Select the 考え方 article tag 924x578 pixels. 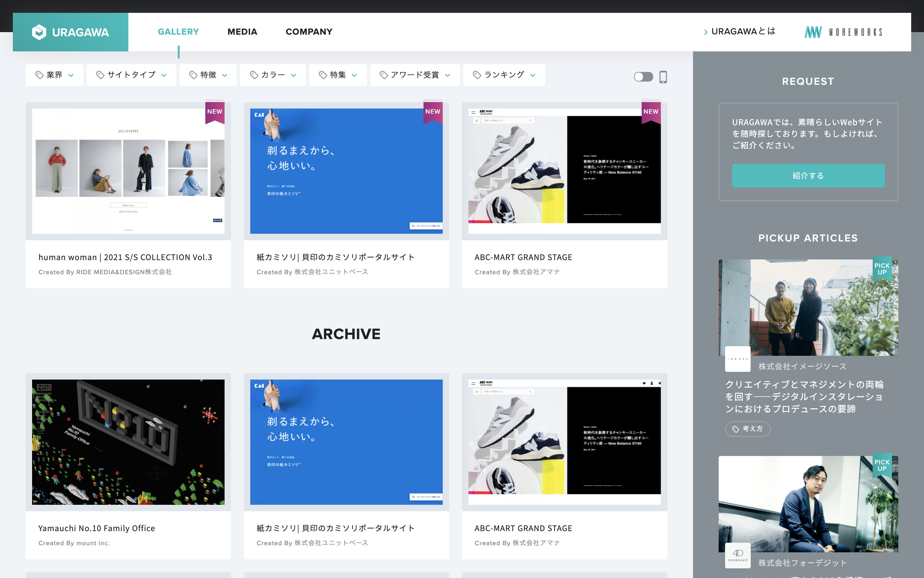click(x=748, y=429)
